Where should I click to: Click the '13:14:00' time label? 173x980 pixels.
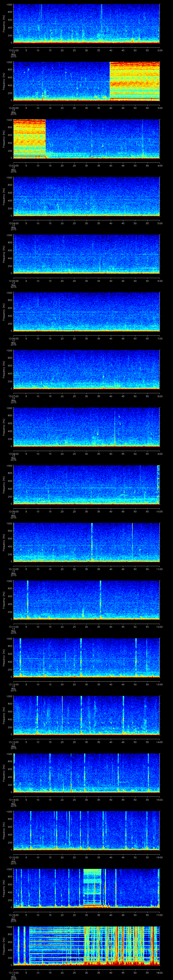(13, 799)
